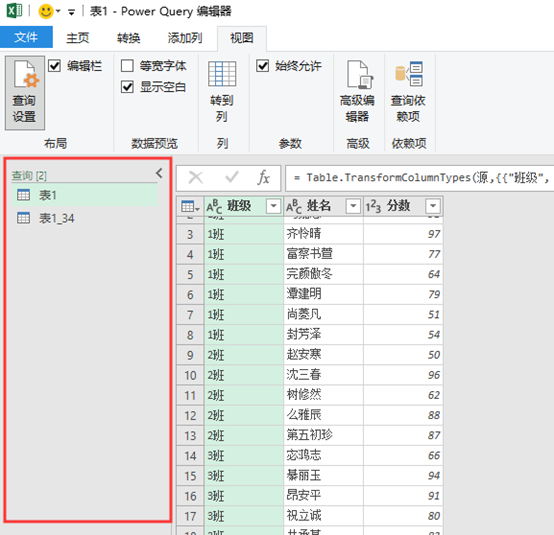Click the score cell 80

pyautogui.click(x=403, y=516)
